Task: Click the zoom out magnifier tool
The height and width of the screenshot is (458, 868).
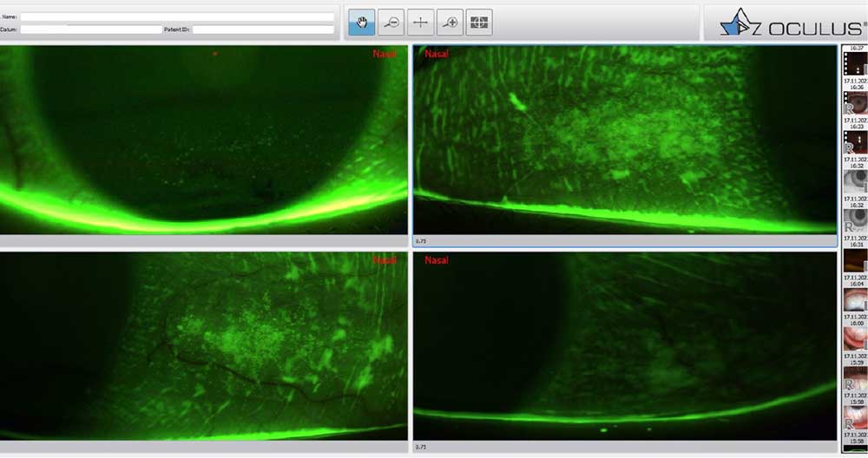Action: pyautogui.click(x=391, y=23)
